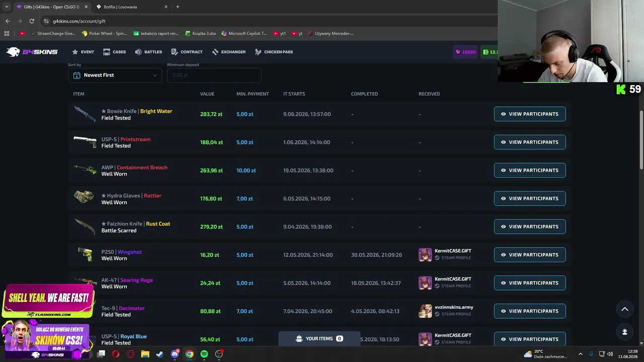Open the Picker Wheel bookmark
644x362 pixels.
[x=105, y=34]
